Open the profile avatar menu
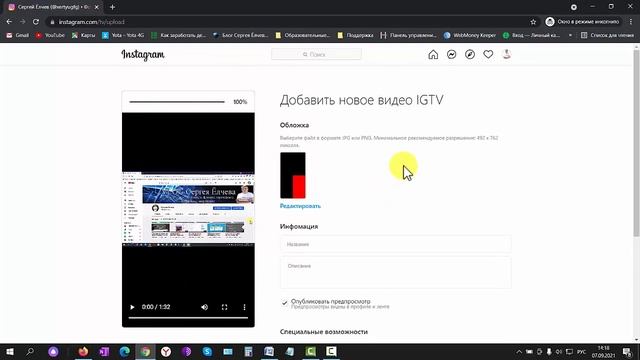This screenshot has width=640, height=360. point(507,54)
